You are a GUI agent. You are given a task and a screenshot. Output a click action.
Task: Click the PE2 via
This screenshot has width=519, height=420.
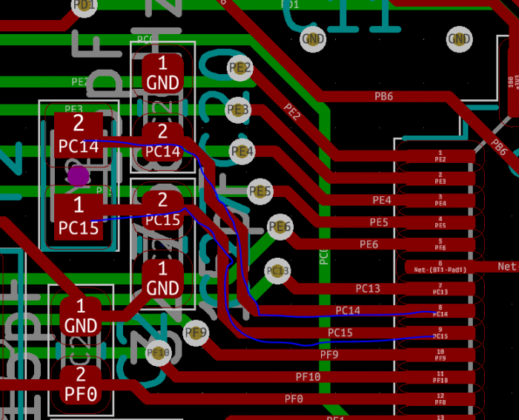pyautogui.click(x=240, y=68)
